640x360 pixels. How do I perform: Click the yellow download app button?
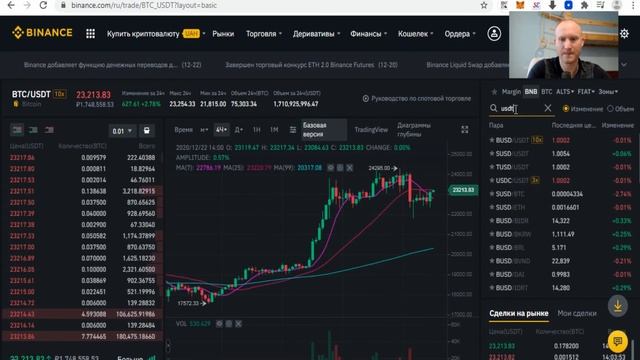coord(618,305)
